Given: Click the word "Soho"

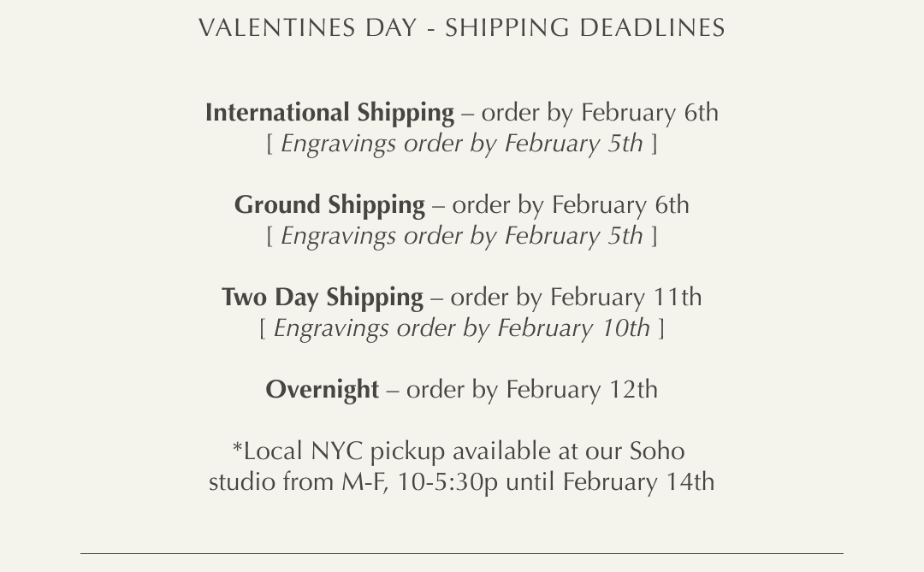Looking at the screenshot, I should tap(657, 451).
